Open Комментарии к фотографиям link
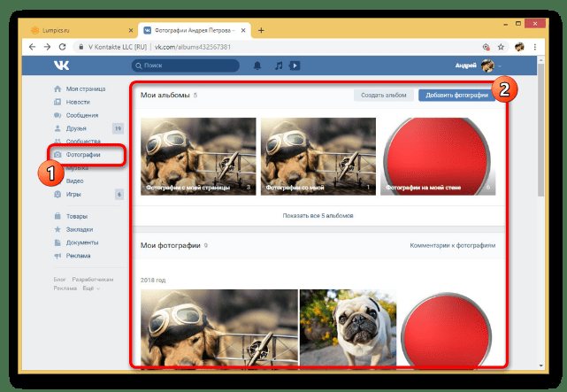 tap(452, 245)
